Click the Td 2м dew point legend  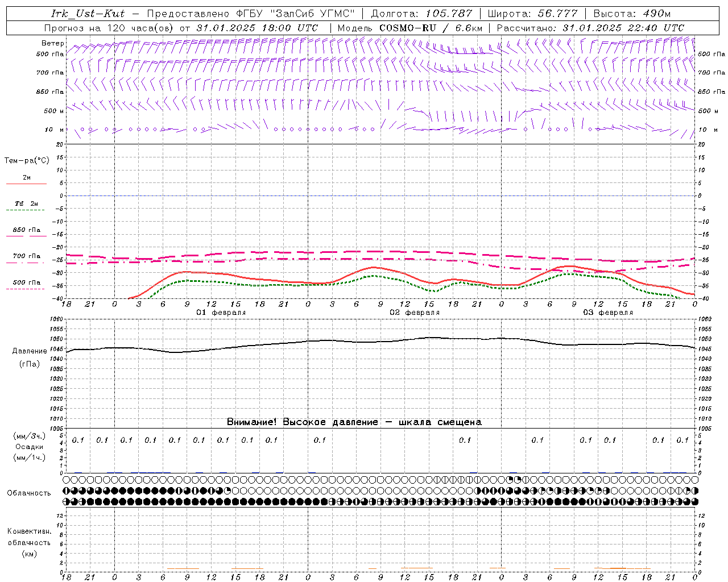tap(26, 203)
